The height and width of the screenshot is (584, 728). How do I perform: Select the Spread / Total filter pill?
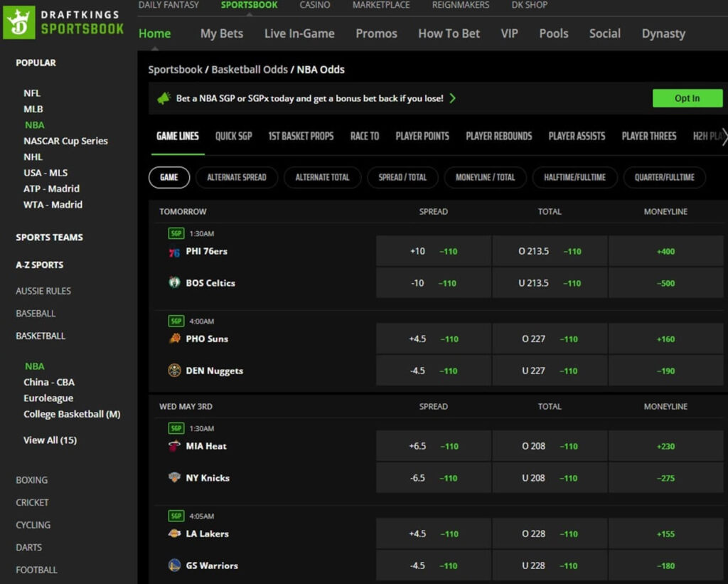click(x=402, y=178)
